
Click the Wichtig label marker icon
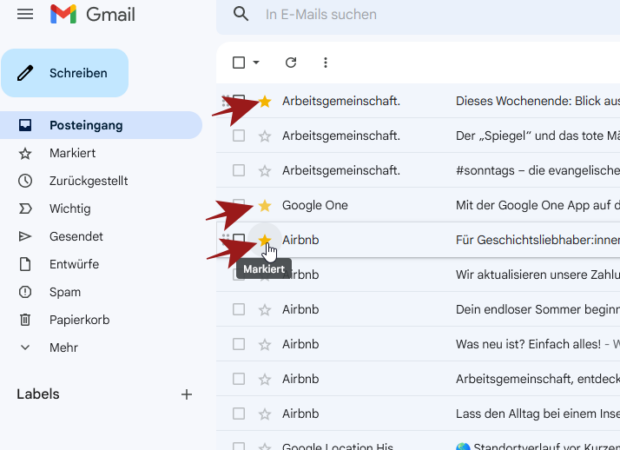(x=25, y=209)
